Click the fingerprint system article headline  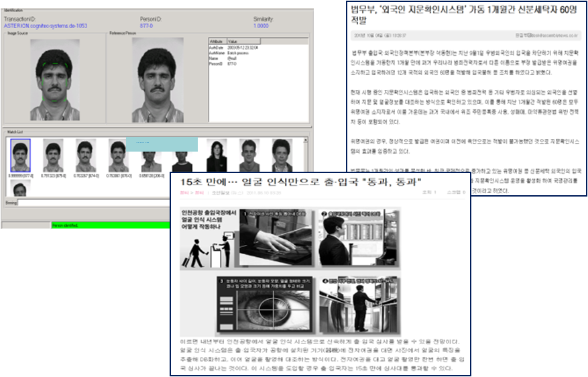(x=464, y=14)
